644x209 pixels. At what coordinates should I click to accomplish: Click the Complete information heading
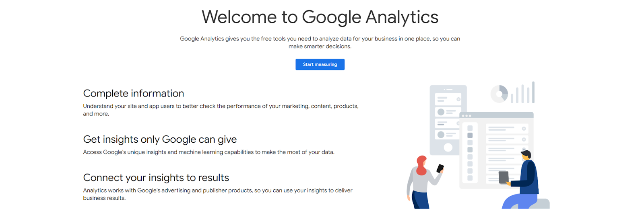point(134,93)
